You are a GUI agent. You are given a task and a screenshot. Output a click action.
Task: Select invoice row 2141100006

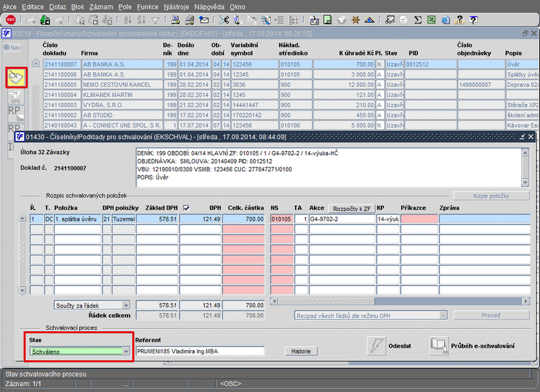point(291,74)
